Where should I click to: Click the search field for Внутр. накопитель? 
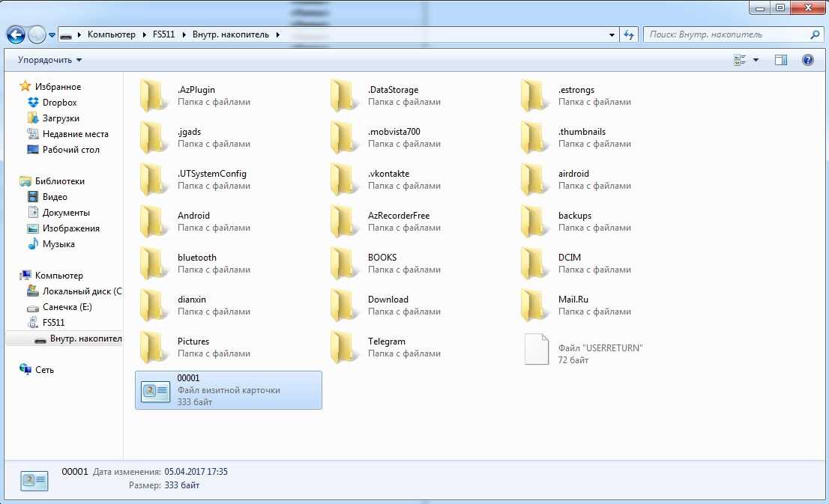pyautogui.click(x=727, y=34)
